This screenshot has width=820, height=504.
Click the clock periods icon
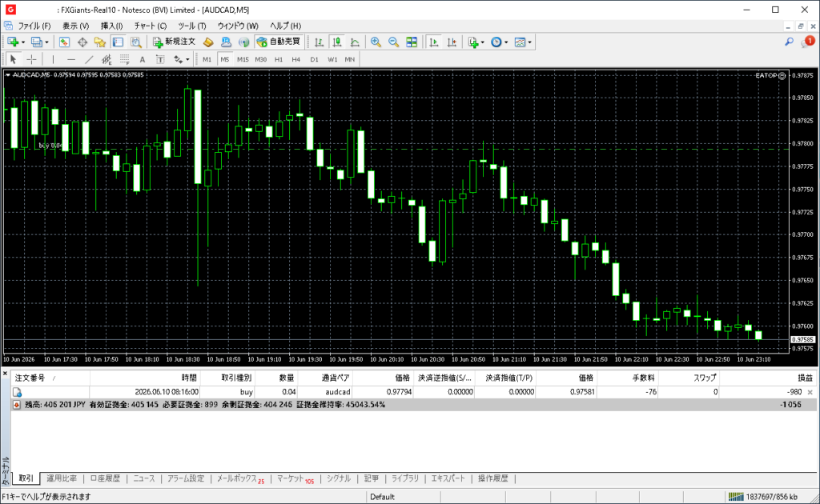[x=496, y=42]
